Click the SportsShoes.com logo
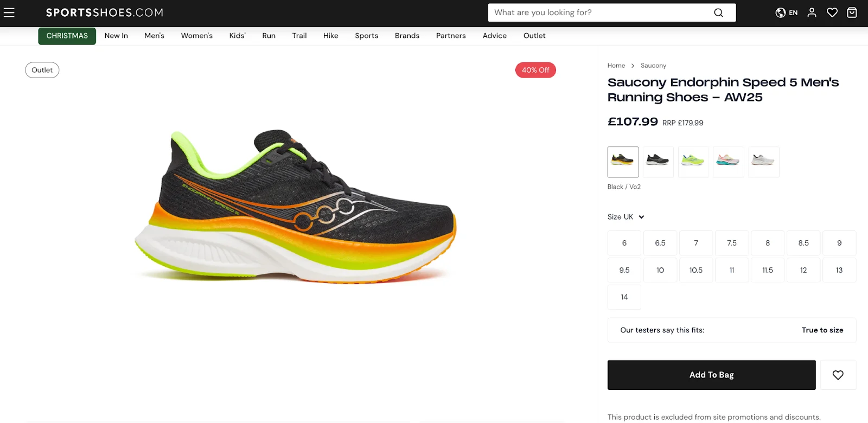868x423 pixels. 105,12
